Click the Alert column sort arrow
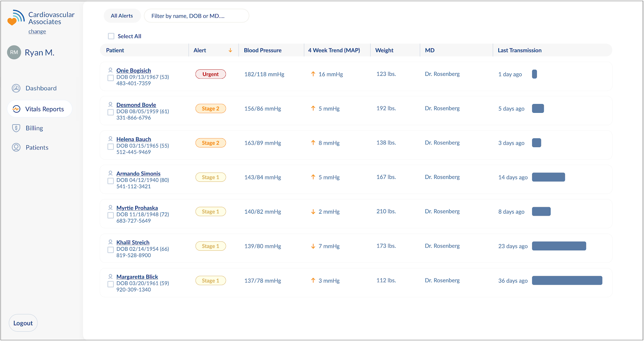Viewport: 644px width, 341px height. pos(230,50)
